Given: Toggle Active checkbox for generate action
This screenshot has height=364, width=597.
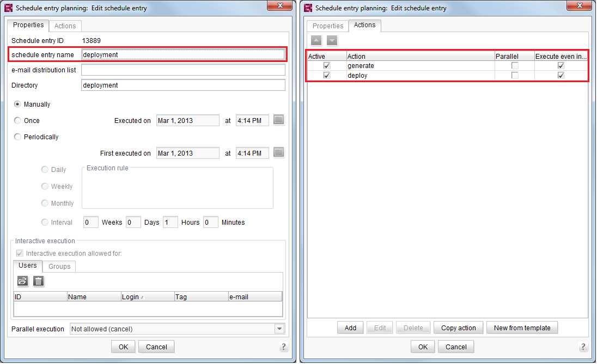Looking at the screenshot, I should pos(327,65).
